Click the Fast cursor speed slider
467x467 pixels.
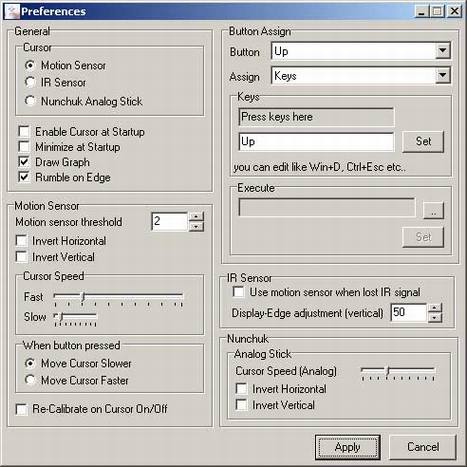pos(118,299)
